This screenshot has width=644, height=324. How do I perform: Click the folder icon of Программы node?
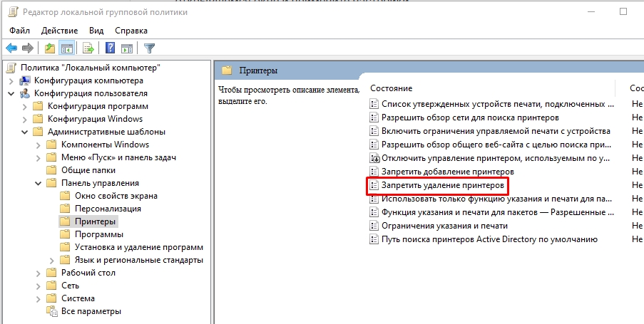click(65, 234)
